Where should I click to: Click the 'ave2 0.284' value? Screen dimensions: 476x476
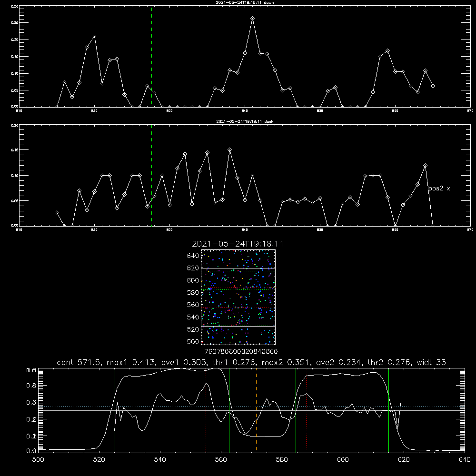pyautogui.click(x=340, y=362)
